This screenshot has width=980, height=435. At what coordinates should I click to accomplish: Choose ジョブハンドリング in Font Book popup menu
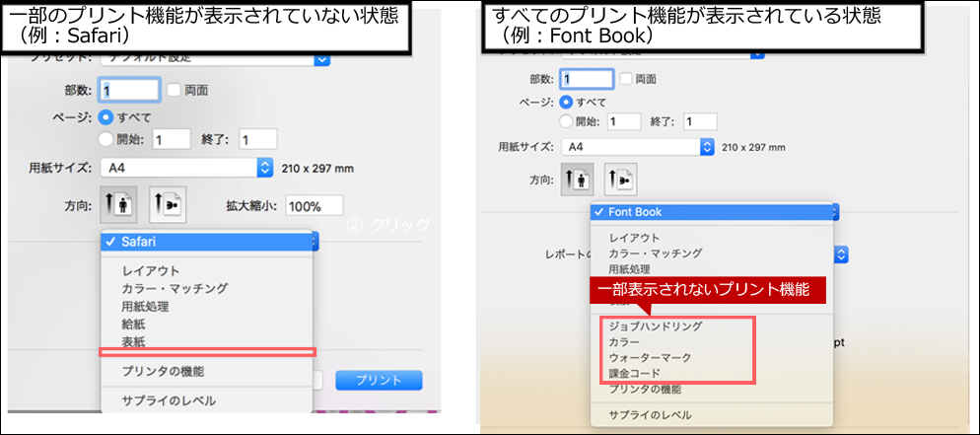[656, 326]
